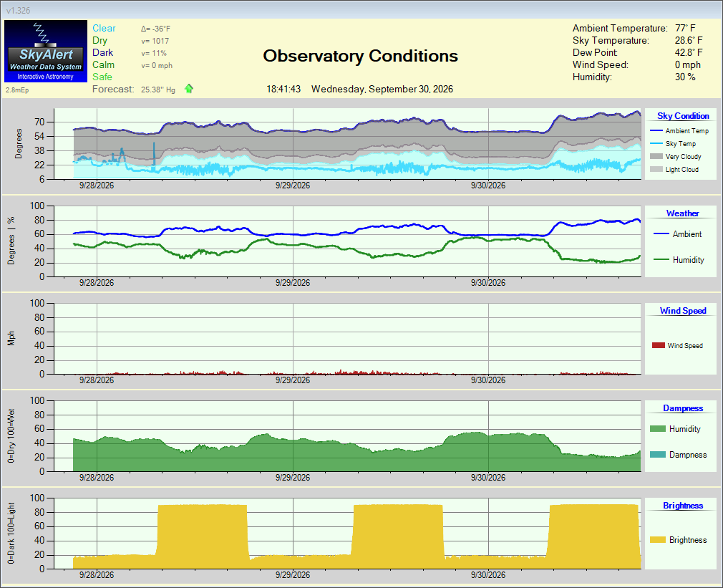Click the 25.38" Hg pressure value
This screenshot has width=723, height=588.
[x=158, y=90]
